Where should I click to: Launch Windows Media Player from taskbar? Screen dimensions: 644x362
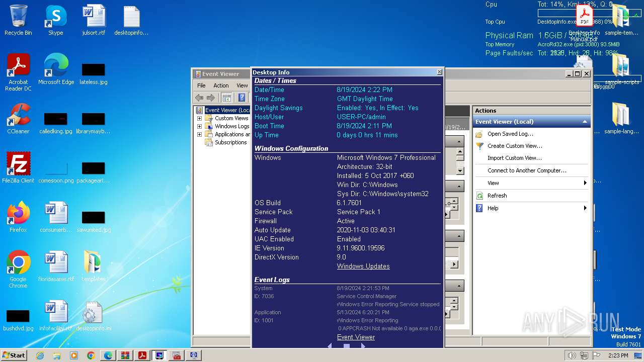click(x=74, y=355)
